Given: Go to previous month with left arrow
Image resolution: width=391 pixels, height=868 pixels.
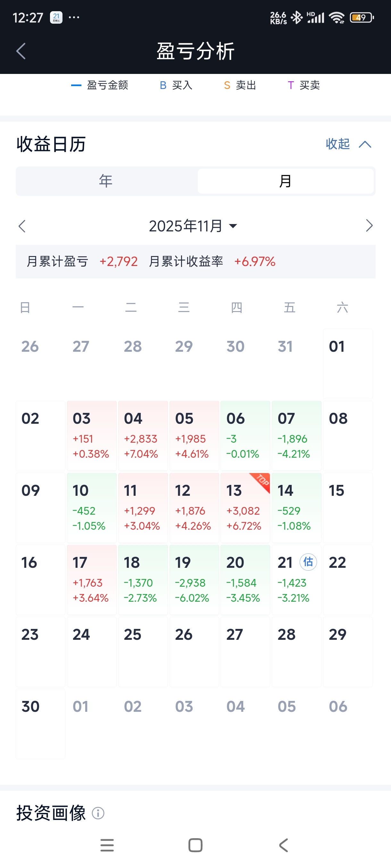Looking at the screenshot, I should tap(22, 226).
